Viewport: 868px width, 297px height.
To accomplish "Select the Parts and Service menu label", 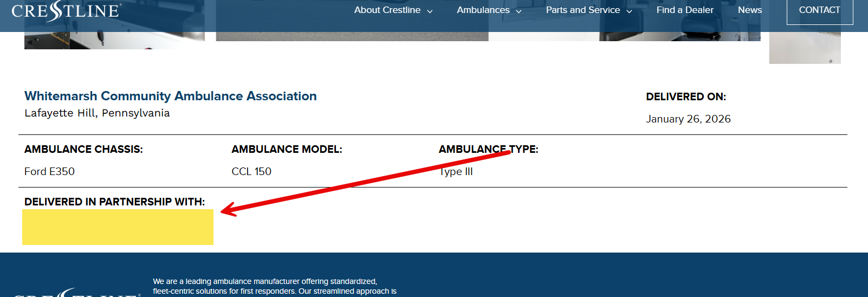I will coord(582,10).
